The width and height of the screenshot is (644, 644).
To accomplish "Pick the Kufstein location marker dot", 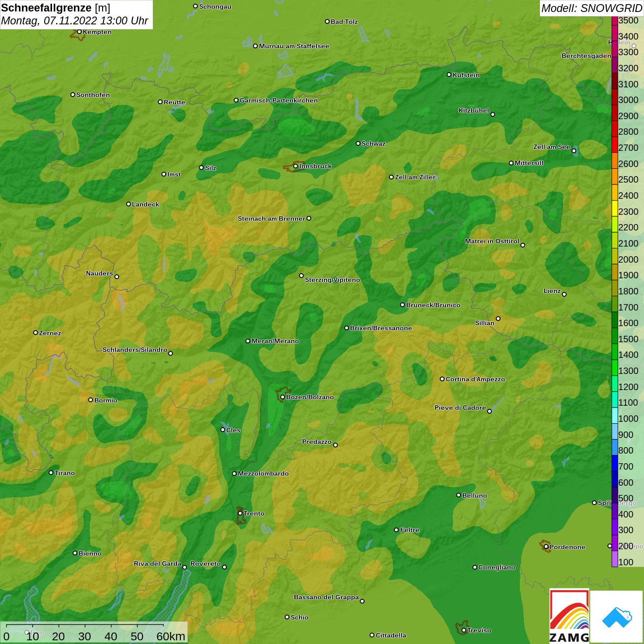I will click(449, 75).
